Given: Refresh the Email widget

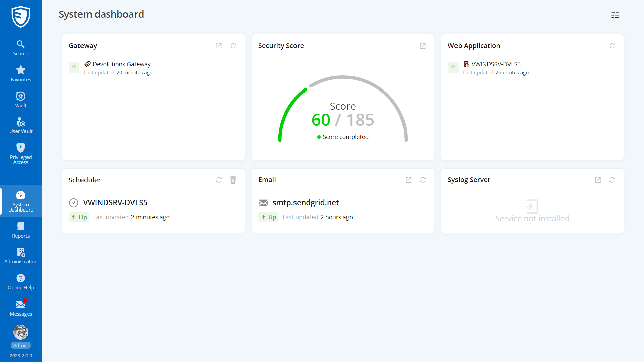Looking at the screenshot, I should pyautogui.click(x=423, y=180).
